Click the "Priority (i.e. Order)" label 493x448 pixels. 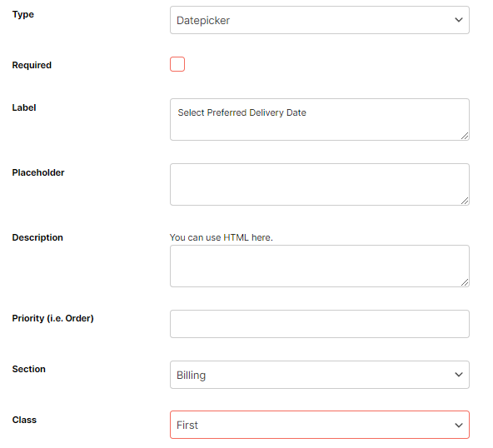pyautogui.click(x=52, y=318)
